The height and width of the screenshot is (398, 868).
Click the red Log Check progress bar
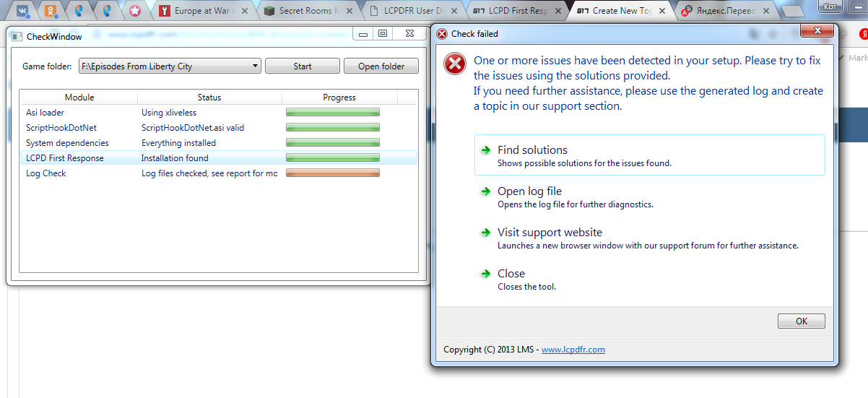(333, 173)
